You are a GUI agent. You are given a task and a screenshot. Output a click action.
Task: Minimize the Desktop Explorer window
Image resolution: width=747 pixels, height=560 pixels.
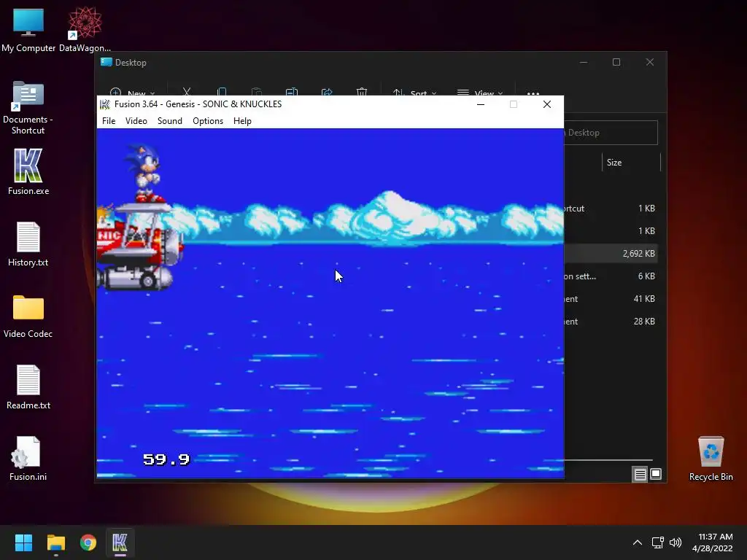tap(584, 63)
